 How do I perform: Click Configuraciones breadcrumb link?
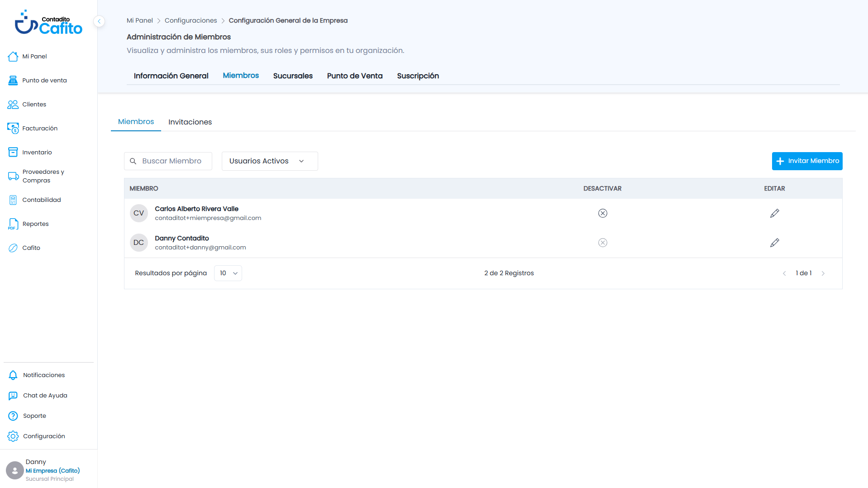click(x=191, y=21)
